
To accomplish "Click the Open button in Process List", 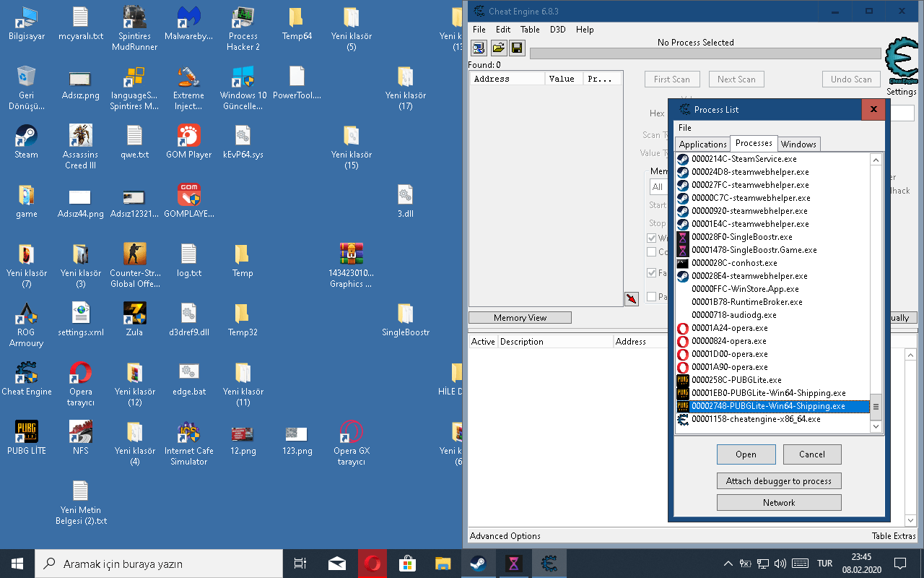I will [746, 454].
